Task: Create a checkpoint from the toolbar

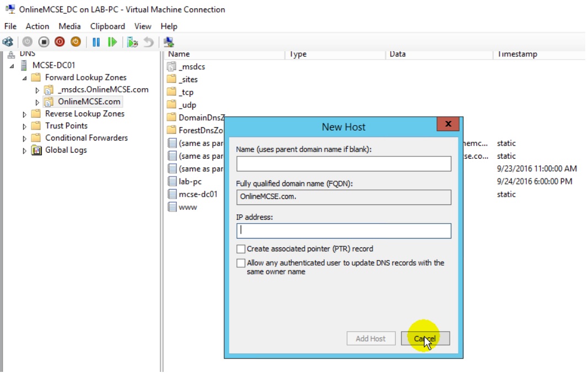Action: (x=132, y=42)
